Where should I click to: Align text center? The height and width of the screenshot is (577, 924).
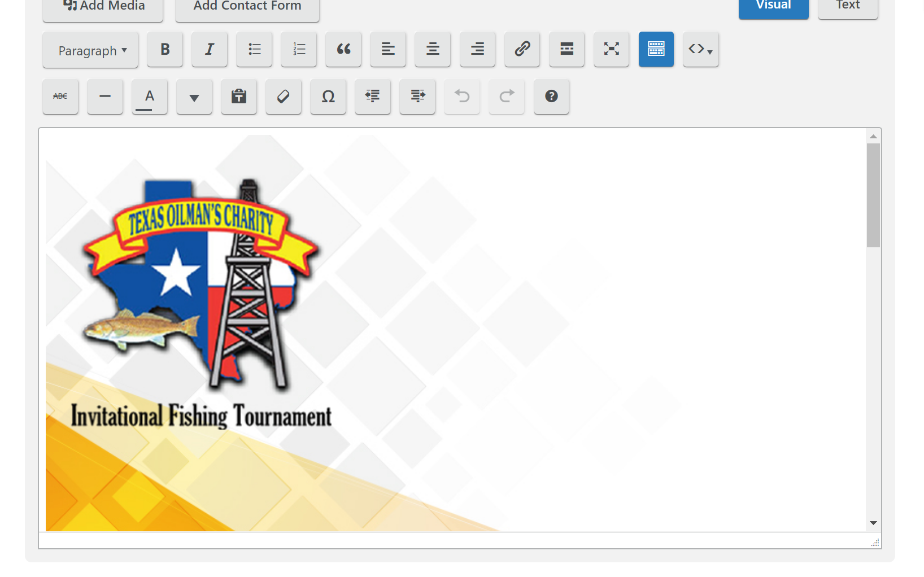433,50
